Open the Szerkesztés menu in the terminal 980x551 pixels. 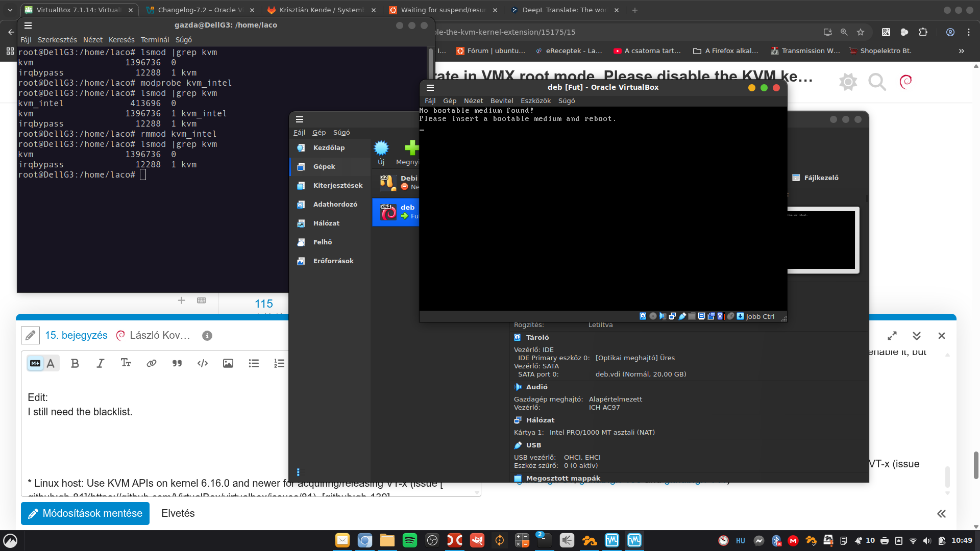[57, 40]
